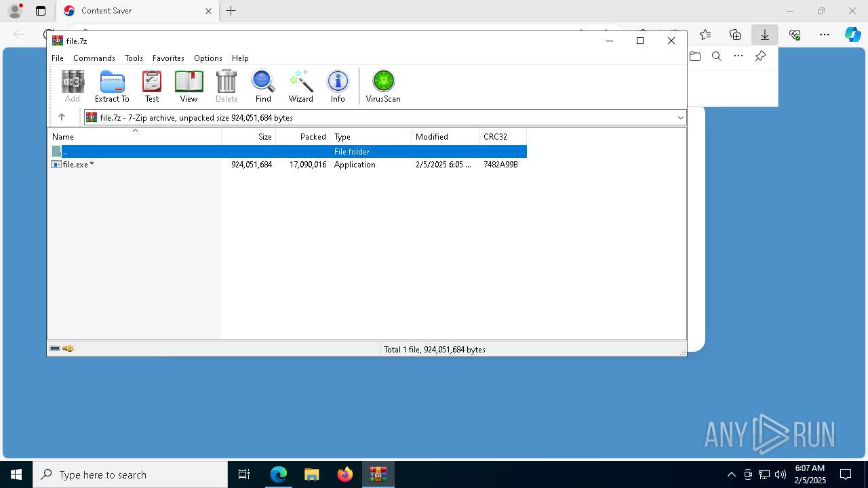The height and width of the screenshot is (488, 868).
Task: Open Copilot icon in Edge
Action: click(x=852, y=35)
